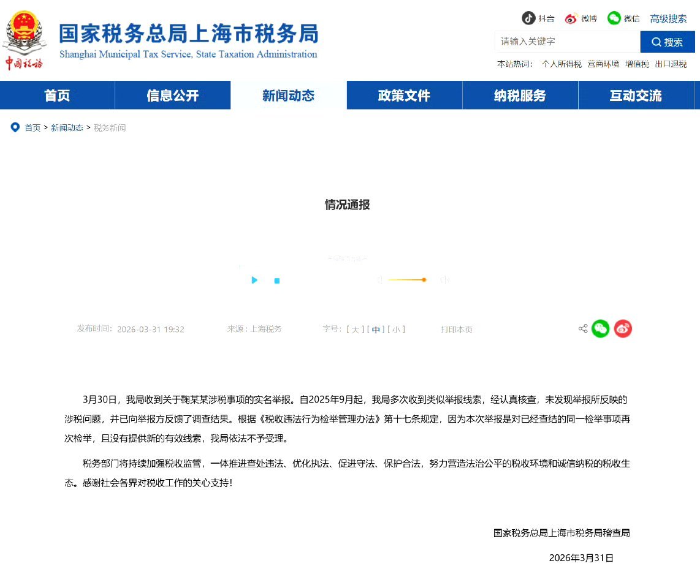Click the magnifier search icon in 搜索 button
This screenshot has width=700, height=588.
click(x=657, y=42)
